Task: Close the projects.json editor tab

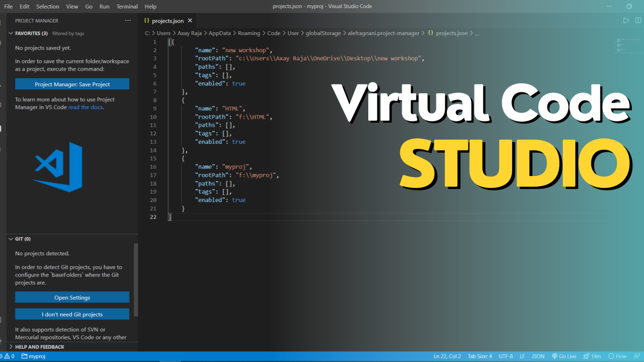Action: pyautogui.click(x=190, y=21)
